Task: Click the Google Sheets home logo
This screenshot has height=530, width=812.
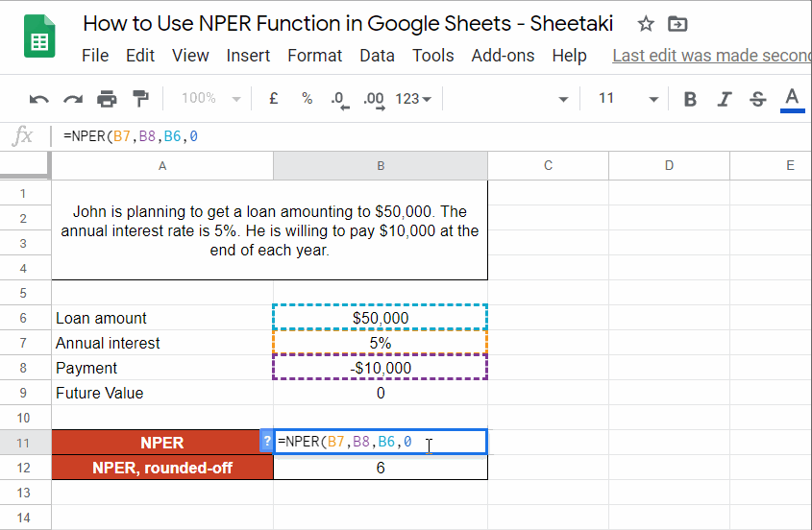Action: 39,36
